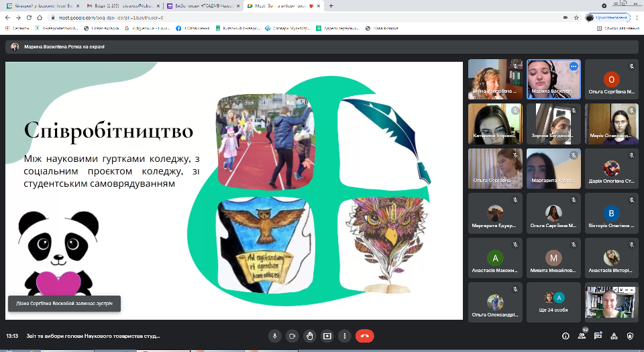Select Анастасія Максимівна tile with green A avatar
Image resolution: width=644 pixels, height=352 pixels.
click(x=495, y=258)
